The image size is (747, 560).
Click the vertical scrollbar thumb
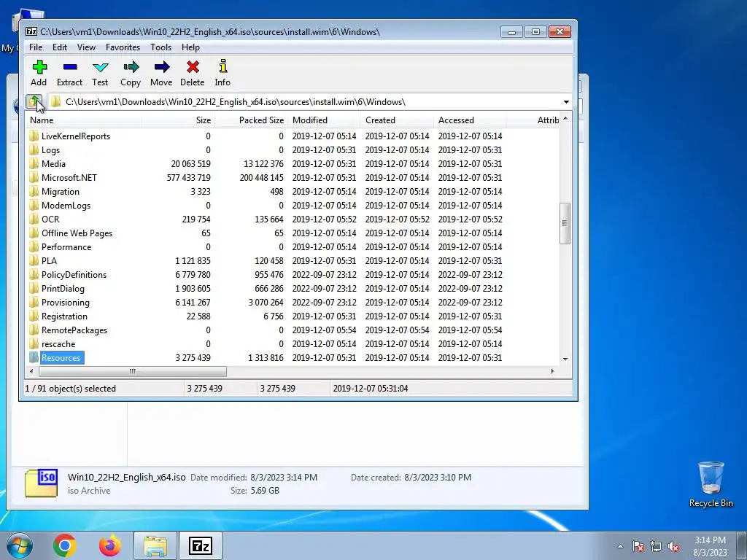coord(565,223)
